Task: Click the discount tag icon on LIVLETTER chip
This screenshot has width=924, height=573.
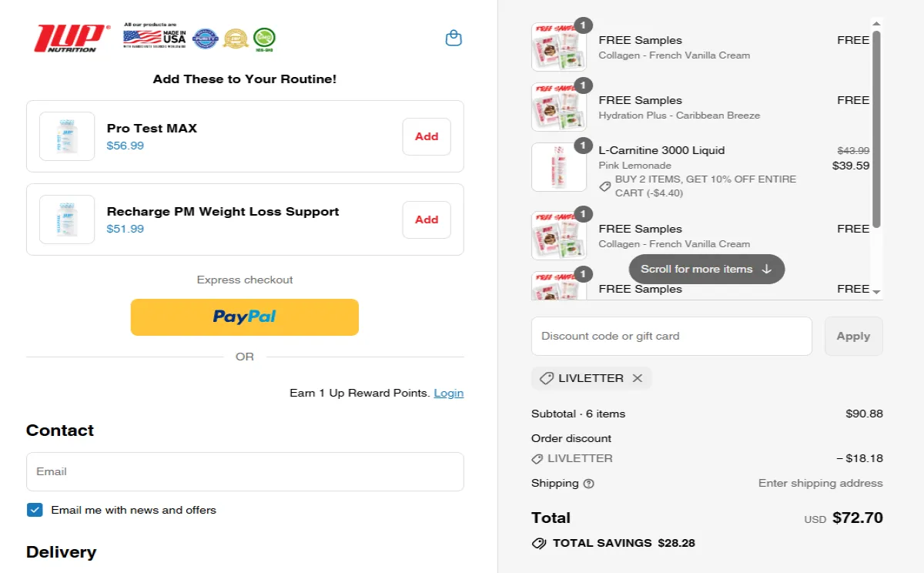Action: 547,378
